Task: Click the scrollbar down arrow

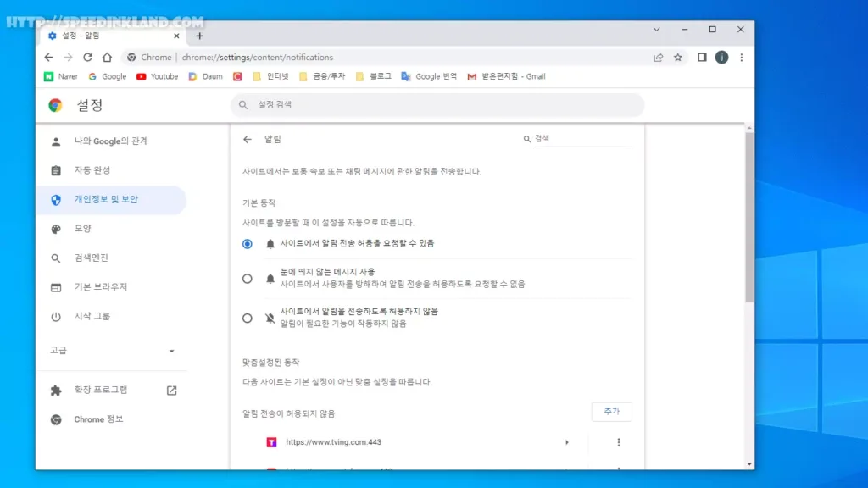Action: [x=749, y=464]
